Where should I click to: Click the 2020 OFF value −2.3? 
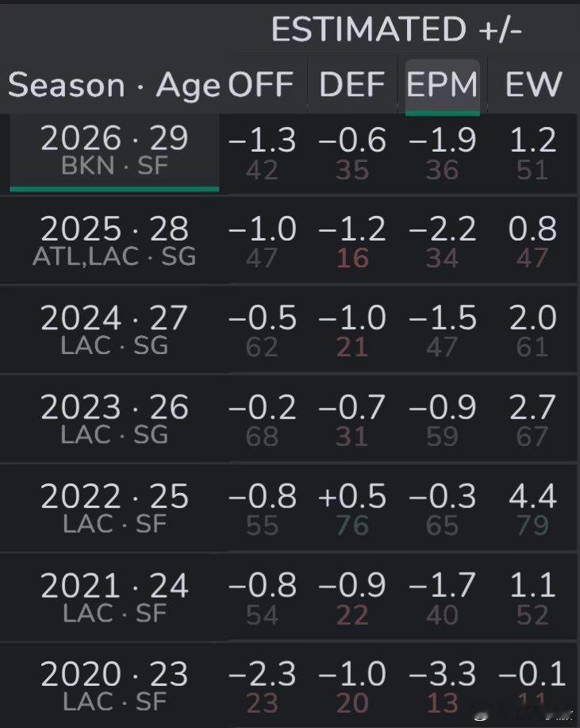[261, 675]
